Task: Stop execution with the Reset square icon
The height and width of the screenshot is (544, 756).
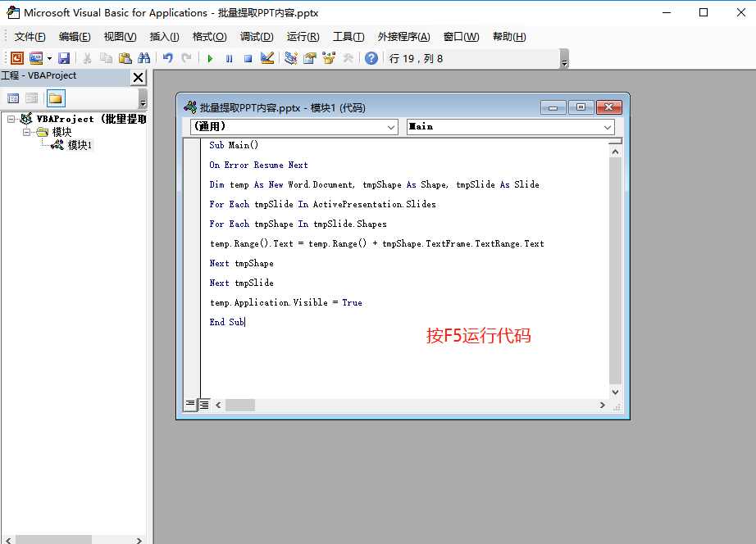Action: pos(248,59)
